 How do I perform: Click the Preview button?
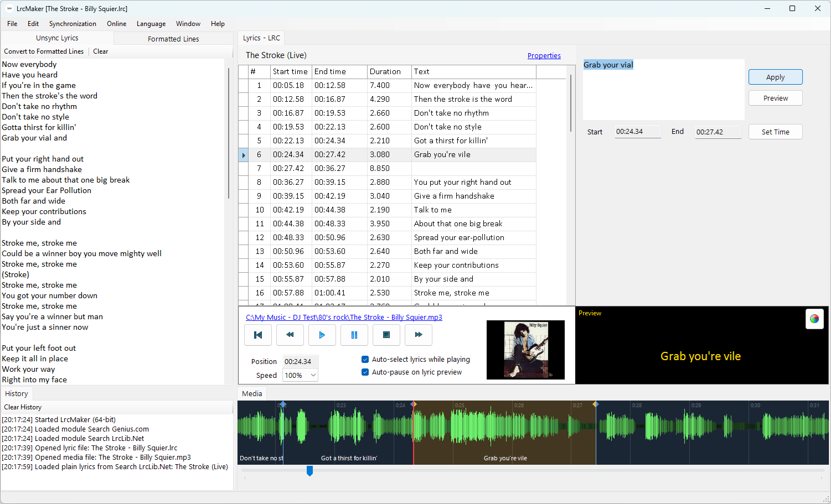coord(775,98)
